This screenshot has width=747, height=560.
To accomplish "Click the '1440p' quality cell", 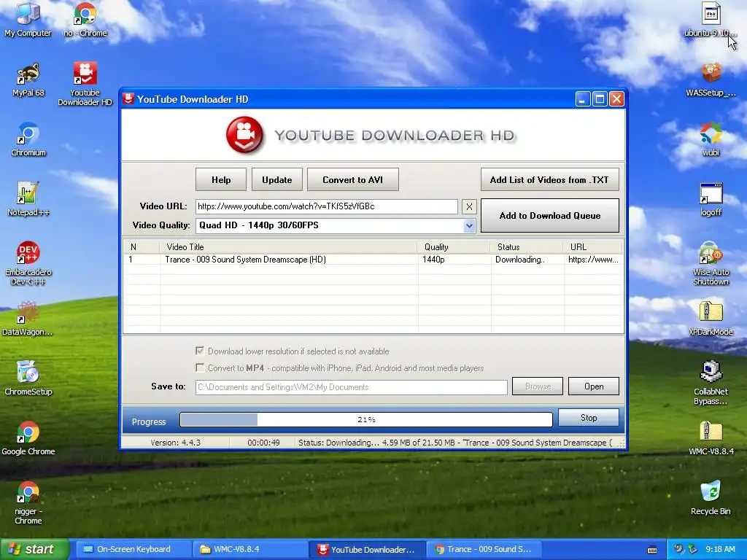I will (433, 260).
